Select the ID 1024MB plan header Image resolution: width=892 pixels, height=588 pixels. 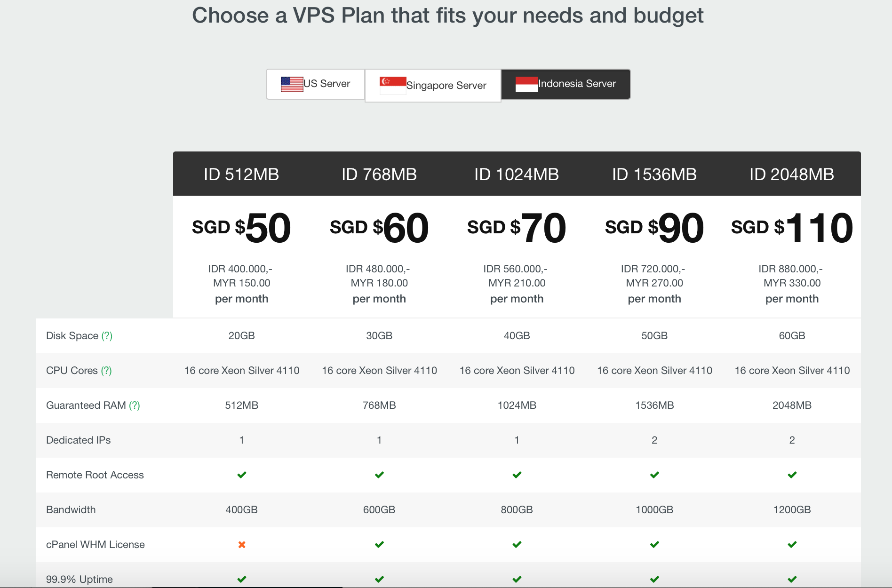coord(517,175)
